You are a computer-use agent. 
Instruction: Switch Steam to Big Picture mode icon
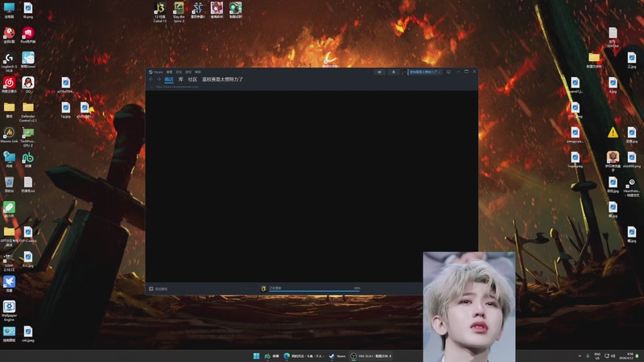(x=448, y=72)
